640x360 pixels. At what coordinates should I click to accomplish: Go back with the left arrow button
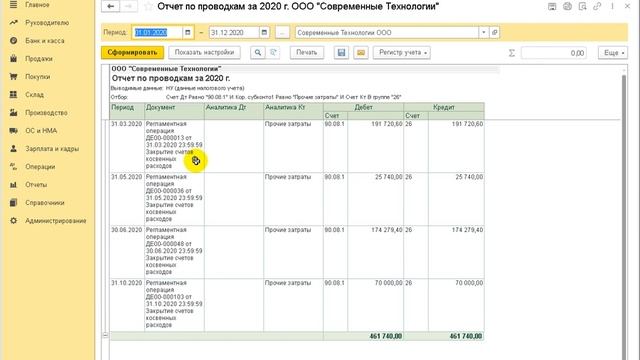pyautogui.click(x=110, y=7)
